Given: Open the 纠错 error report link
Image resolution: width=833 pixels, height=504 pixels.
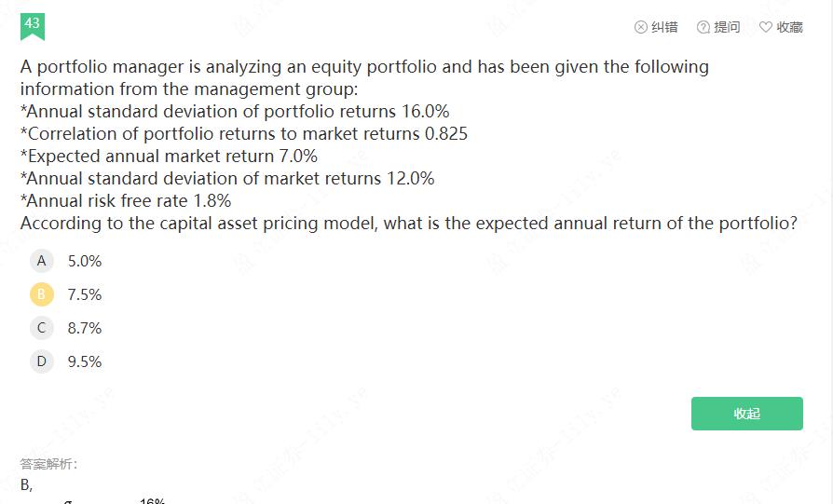Looking at the screenshot, I should tap(664, 27).
